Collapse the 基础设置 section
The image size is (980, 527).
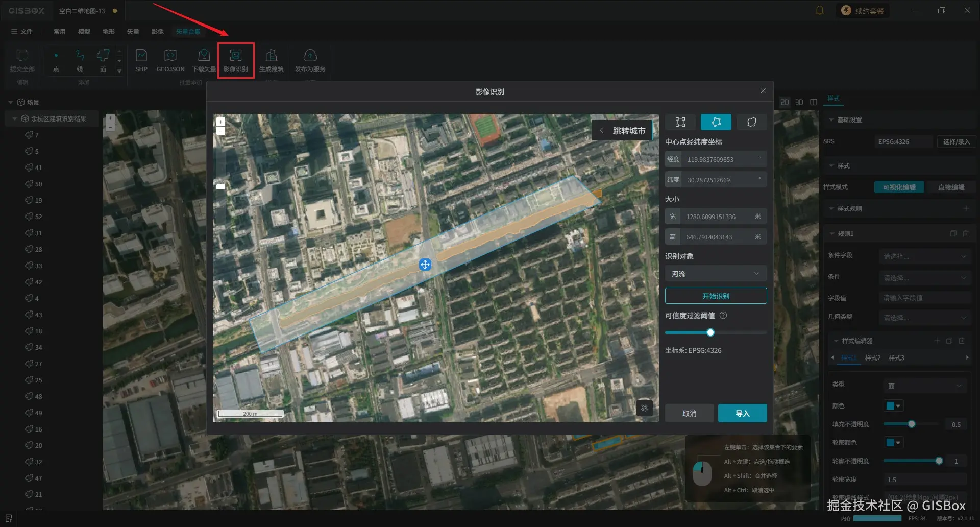click(x=831, y=119)
